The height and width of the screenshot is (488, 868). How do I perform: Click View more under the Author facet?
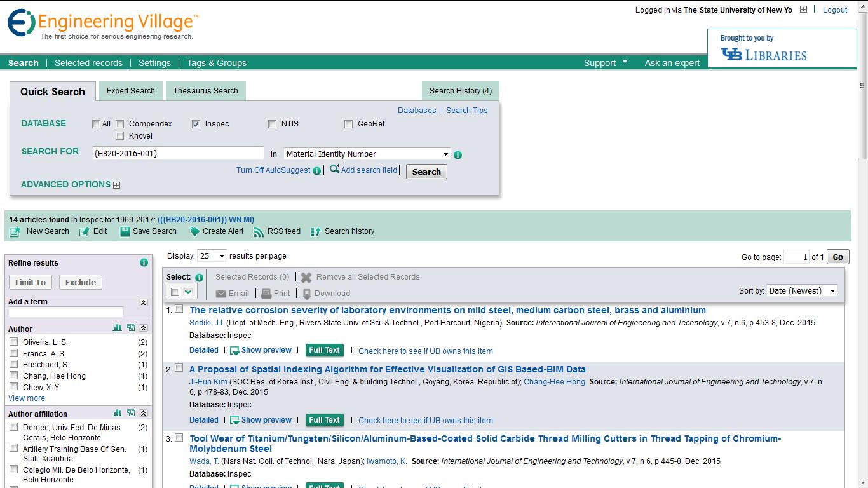26,398
